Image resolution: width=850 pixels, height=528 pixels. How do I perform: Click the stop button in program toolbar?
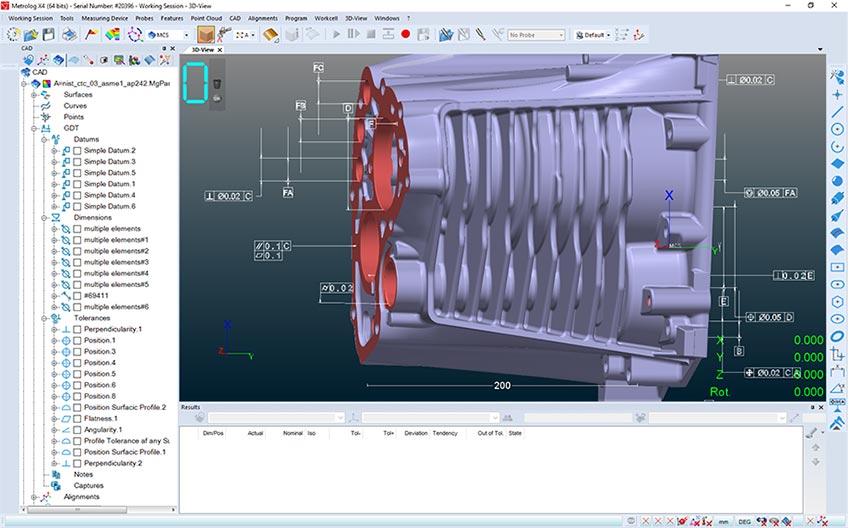[x=371, y=35]
